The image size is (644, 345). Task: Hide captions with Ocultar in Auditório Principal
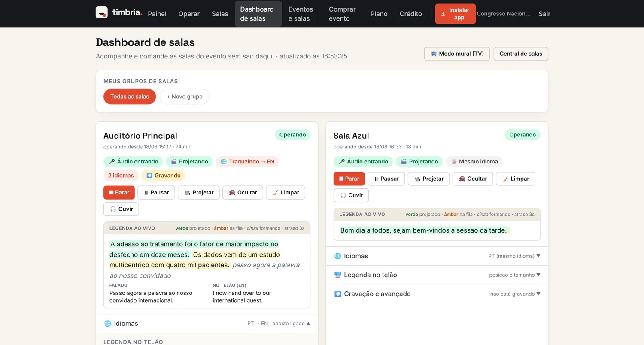tap(243, 193)
